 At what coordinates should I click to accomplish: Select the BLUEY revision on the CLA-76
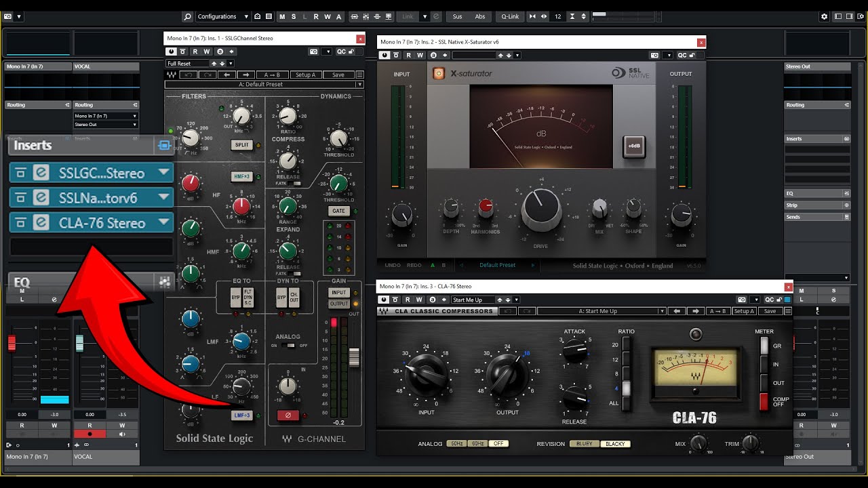click(x=585, y=444)
